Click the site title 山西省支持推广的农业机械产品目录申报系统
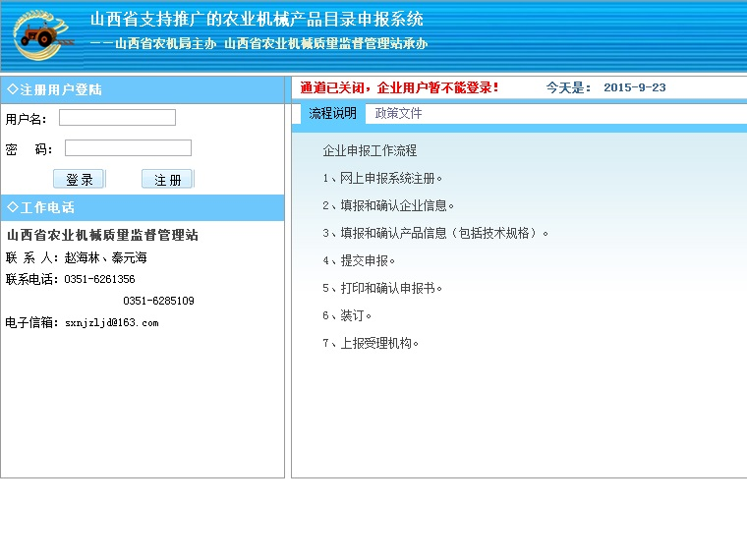The width and height of the screenshot is (747, 560). click(257, 19)
